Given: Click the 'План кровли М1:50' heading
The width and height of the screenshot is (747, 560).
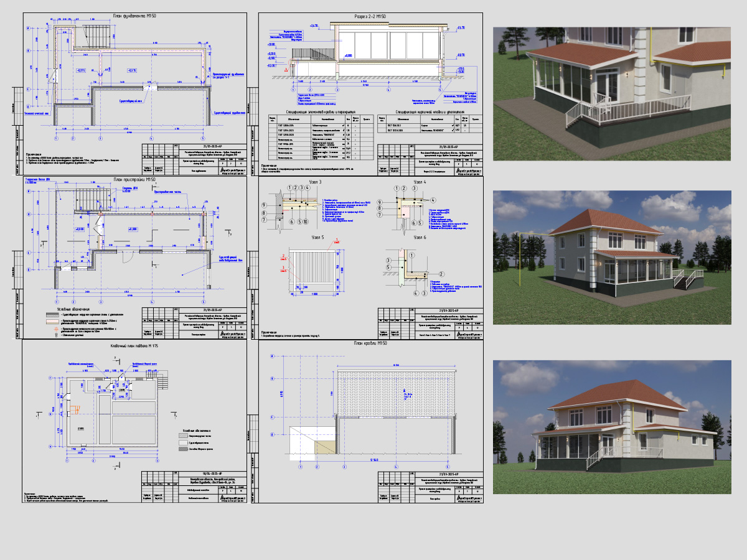Looking at the screenshot, I should pos(370,343).
